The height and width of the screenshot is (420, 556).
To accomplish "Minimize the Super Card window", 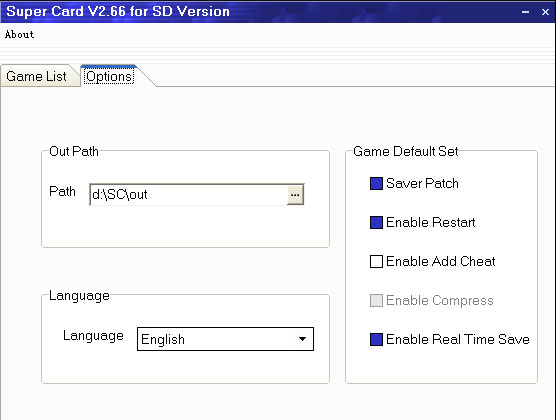I will [x=526, y=12].
